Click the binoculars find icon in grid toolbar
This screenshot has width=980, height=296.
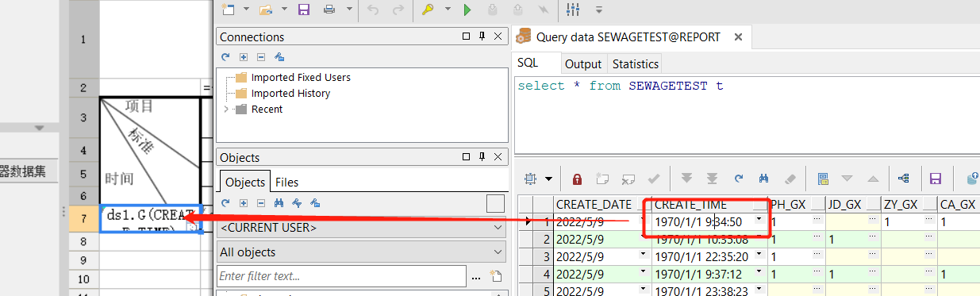tap(764, 179)
